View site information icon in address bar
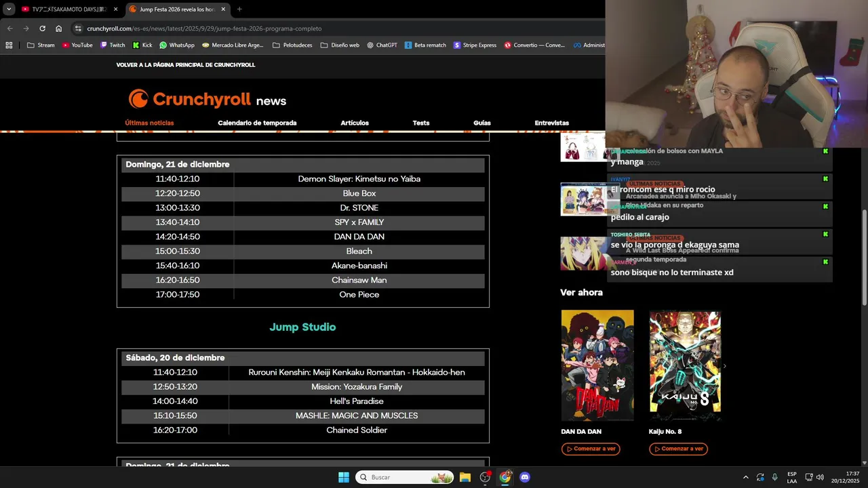868x488 pixels. 78,28
